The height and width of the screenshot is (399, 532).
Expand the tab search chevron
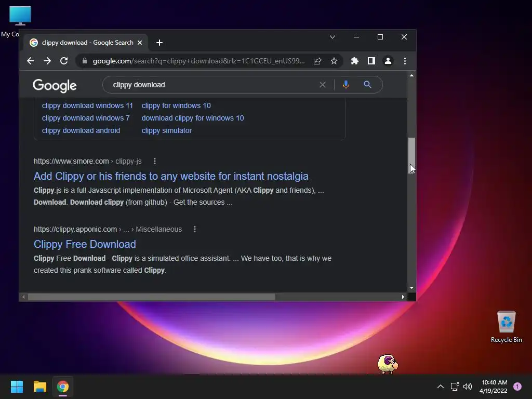click(332, 37)
